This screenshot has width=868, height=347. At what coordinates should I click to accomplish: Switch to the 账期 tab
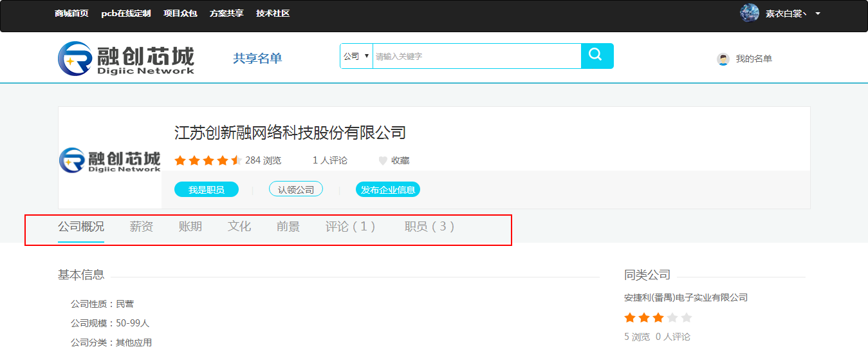click(190, 227)
